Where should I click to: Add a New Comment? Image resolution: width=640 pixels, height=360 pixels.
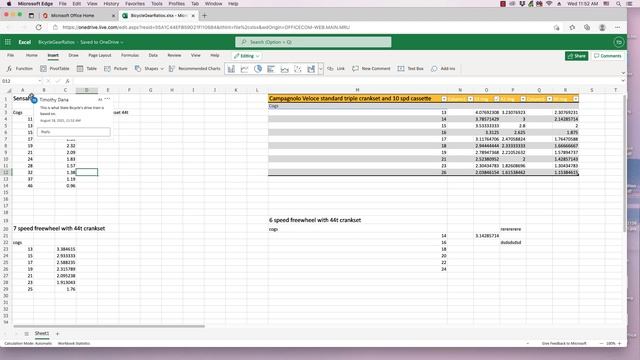click(x=371, y=69)
